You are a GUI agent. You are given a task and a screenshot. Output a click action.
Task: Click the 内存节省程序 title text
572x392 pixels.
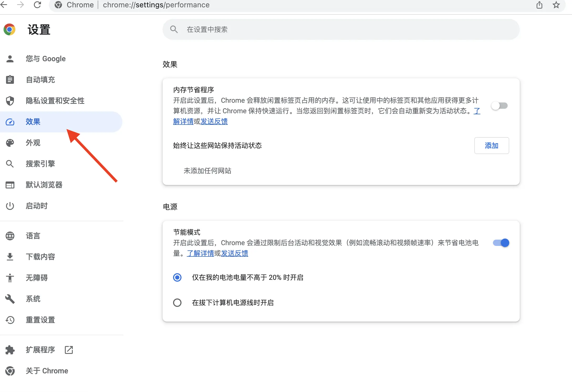(194, 90)
